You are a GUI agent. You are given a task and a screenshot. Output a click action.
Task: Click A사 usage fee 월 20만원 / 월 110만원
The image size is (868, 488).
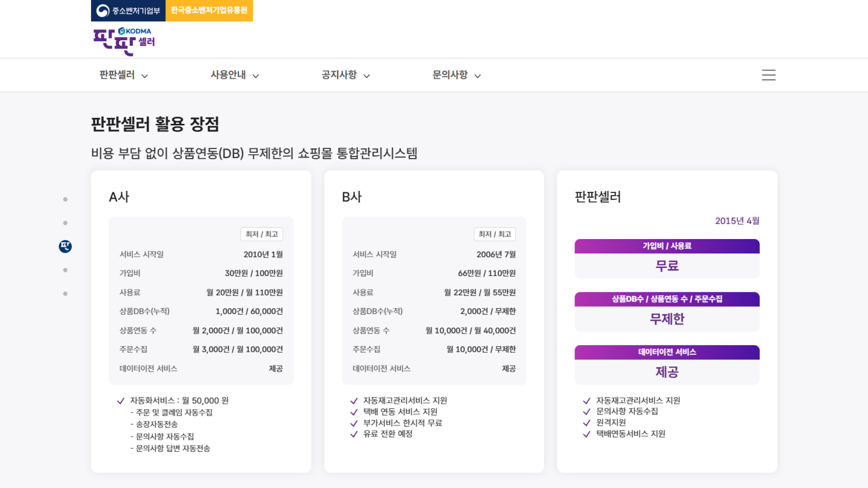tap(245, 292)
